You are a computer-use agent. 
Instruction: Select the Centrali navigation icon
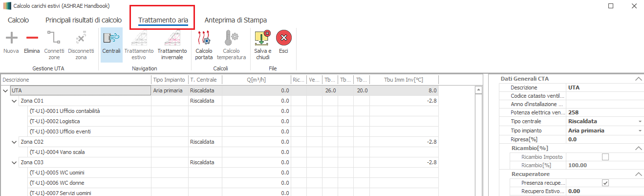point(111,38)
